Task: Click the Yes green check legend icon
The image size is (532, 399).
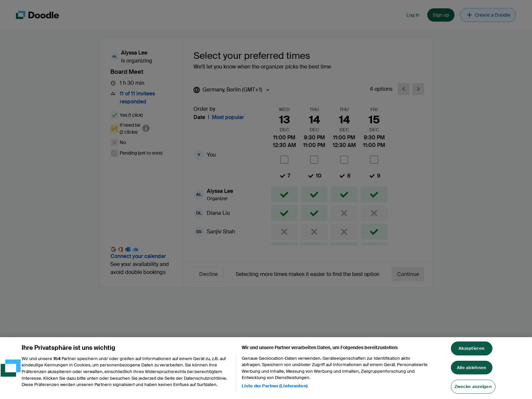Action: point(114,115)
